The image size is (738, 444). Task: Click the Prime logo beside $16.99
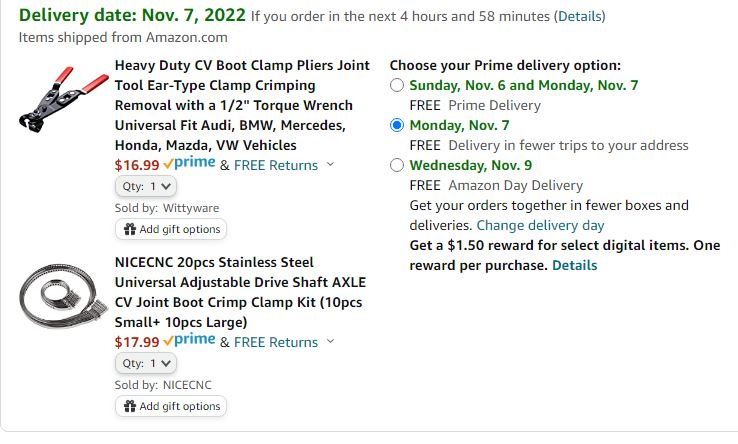click(189, 164)
